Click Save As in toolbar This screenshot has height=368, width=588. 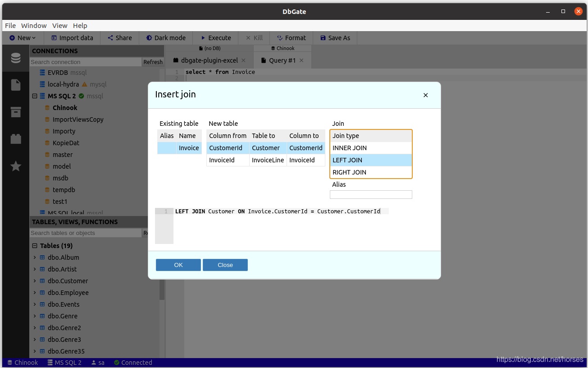tap(335, 38)
